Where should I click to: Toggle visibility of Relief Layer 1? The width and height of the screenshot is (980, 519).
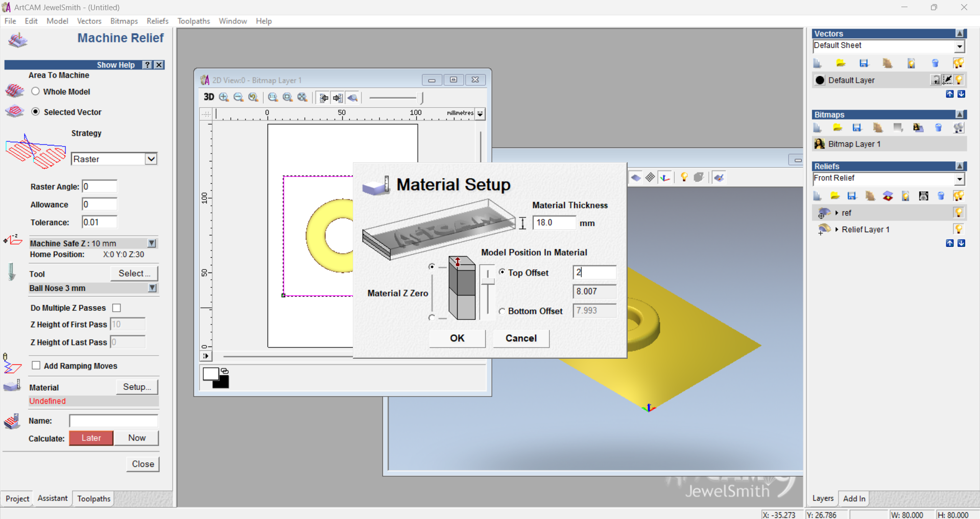(959, 229)
